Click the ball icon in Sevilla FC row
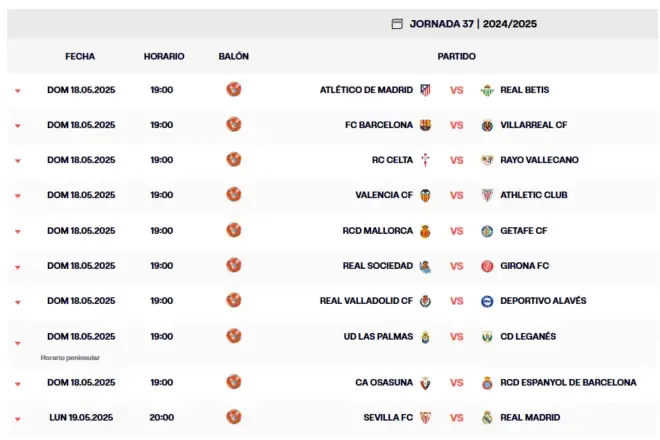This screenshot has height=440, width=660. 234,417
